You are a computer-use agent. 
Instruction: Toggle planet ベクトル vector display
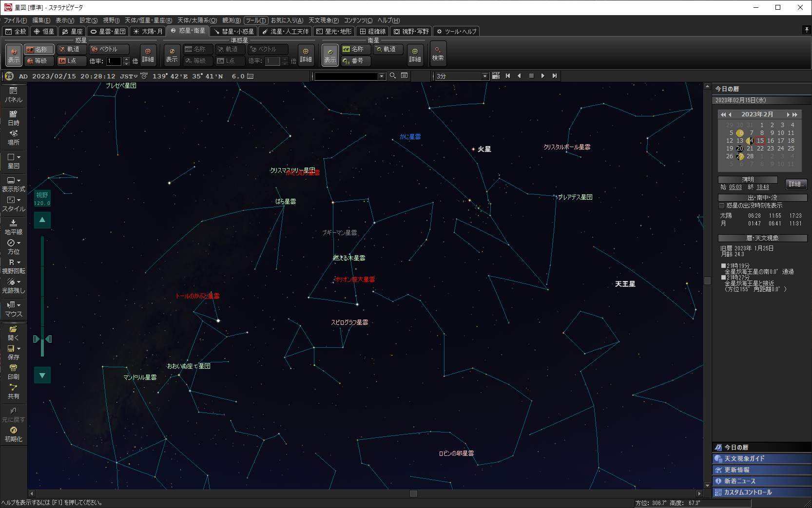(109, 49)
